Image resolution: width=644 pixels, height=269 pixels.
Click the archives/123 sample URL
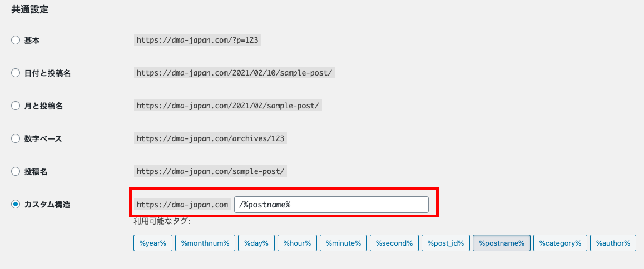[211, 139]
